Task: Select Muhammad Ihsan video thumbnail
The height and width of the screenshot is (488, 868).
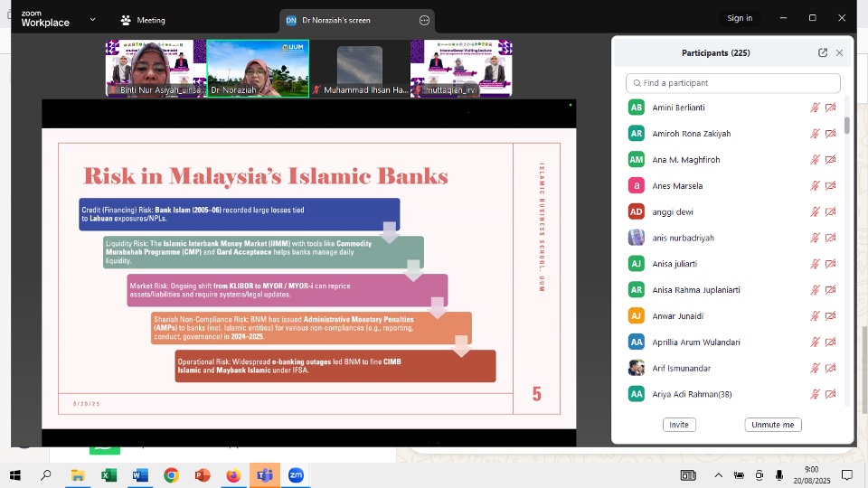Action: (x=360, y=68)
